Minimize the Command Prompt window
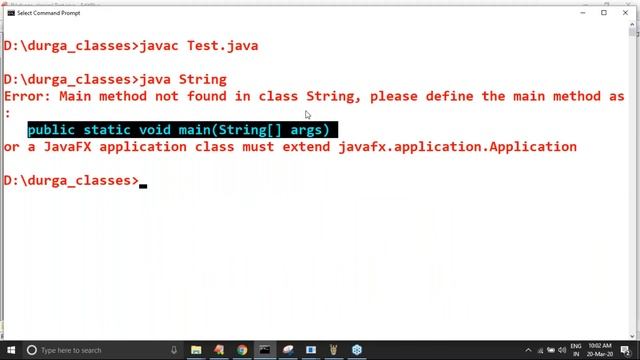 pos(583,13)
